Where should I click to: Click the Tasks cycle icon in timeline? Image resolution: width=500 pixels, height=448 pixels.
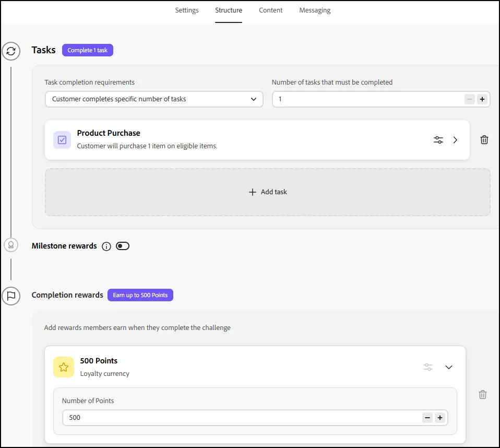point(11,51)
